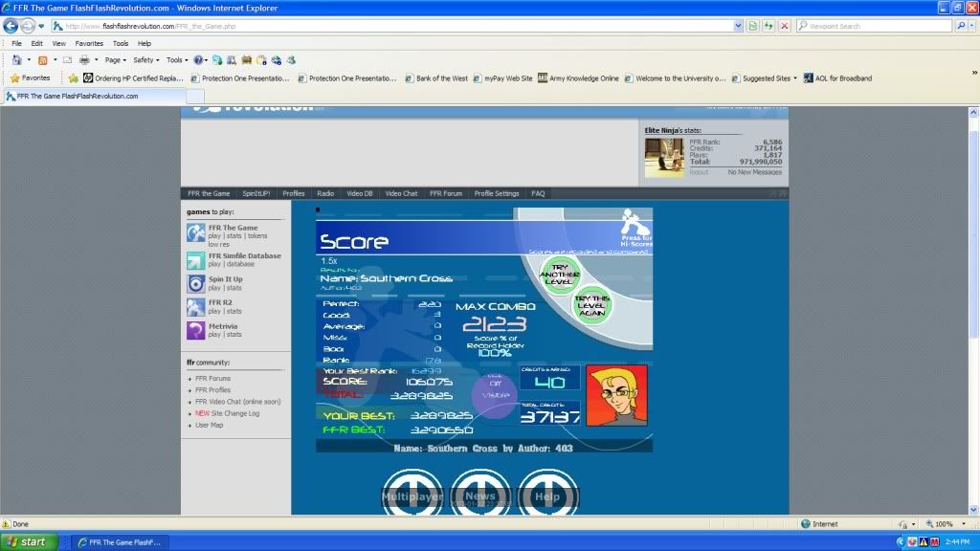The width and height of the screenshot is (980, 551).
Task: Open the Favorites menu in menu bar
Action: click(x=89, y=43)
